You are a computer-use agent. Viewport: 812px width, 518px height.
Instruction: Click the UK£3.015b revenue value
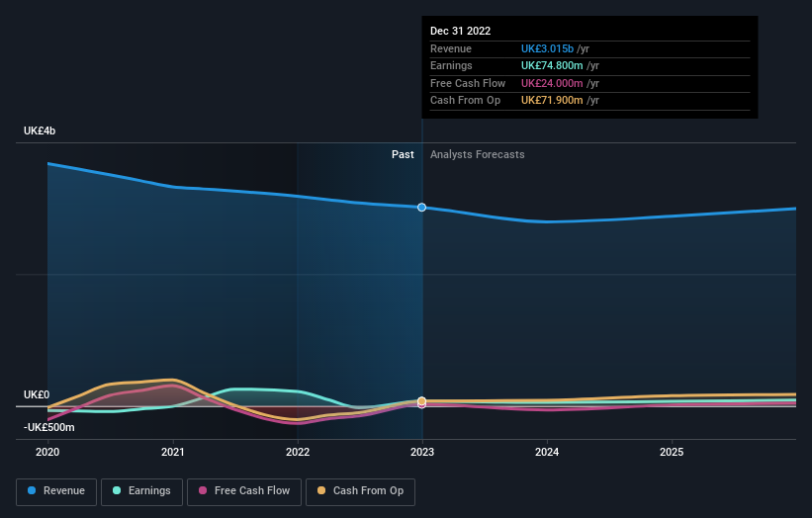(x=547, y=48)
